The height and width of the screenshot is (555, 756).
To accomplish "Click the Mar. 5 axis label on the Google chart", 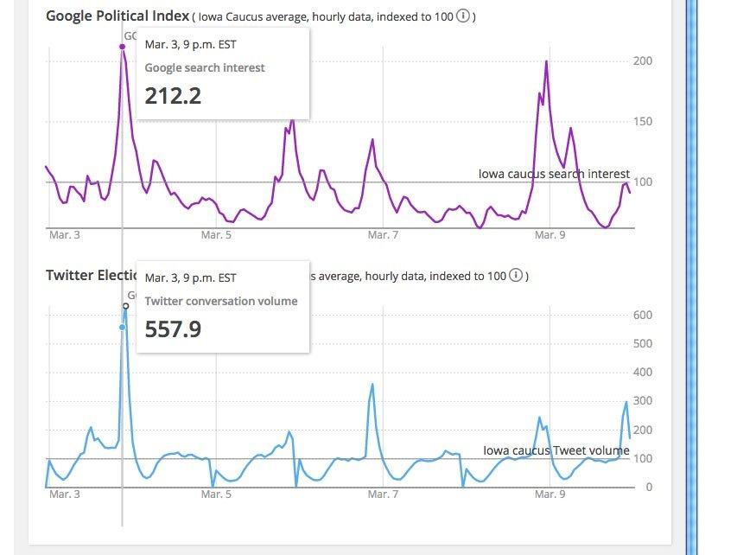I will coord(216,235).
